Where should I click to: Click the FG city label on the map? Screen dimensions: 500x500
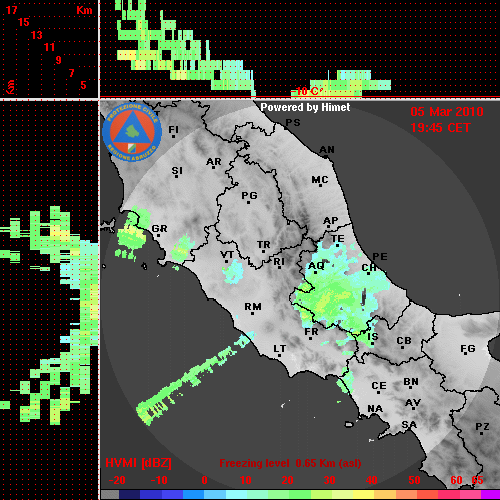(468, 349)
